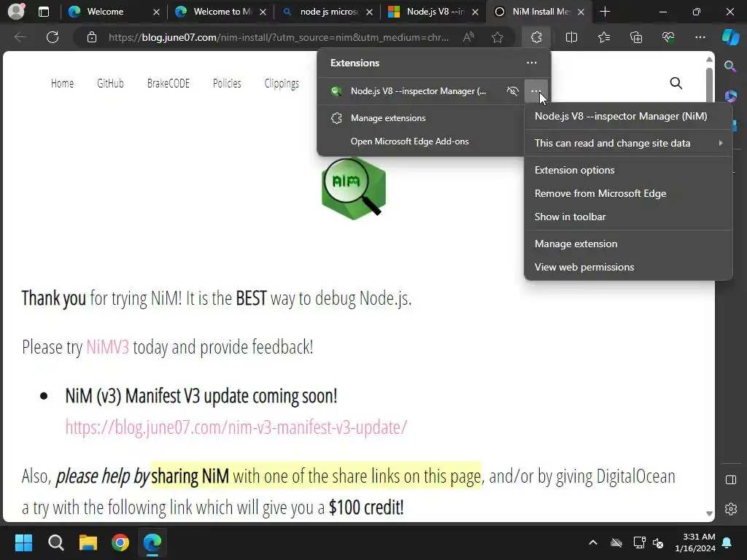Add this page to favorites star

498,37
